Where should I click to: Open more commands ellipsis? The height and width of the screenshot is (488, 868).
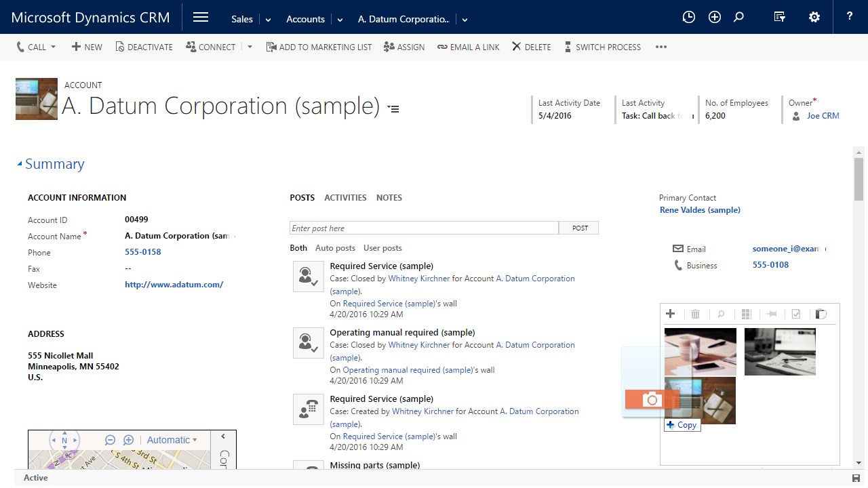tap(661, 47)
